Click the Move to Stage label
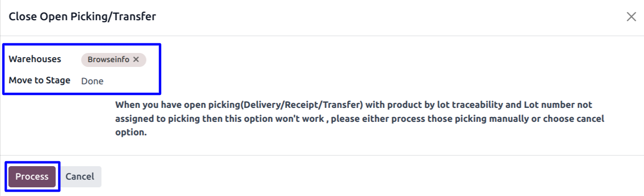 40,80
